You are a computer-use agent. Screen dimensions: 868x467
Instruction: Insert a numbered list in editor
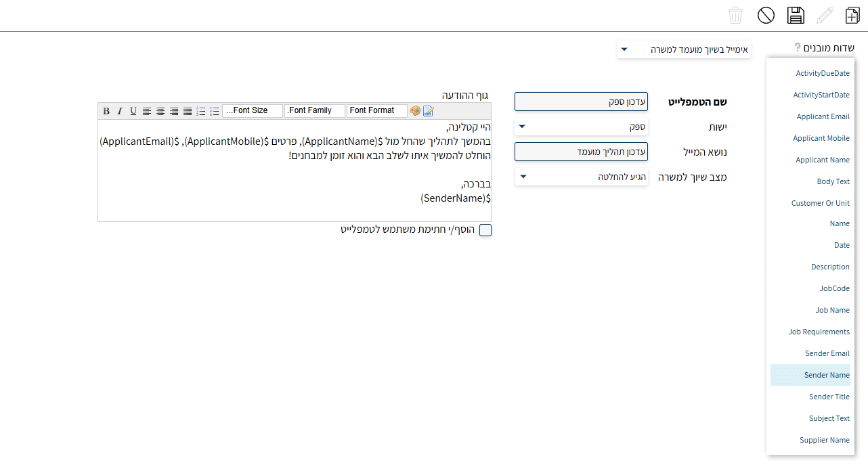point(201,111)
